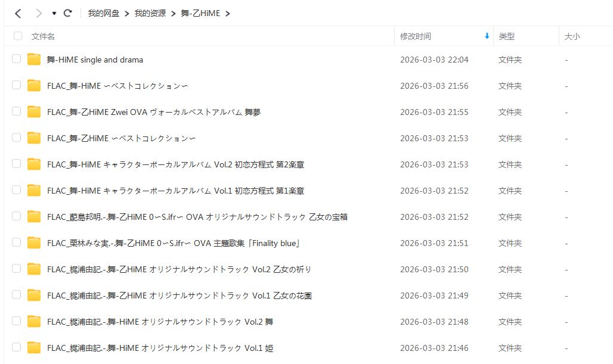Navigate to 我的资源 in the breadcrumb
The image size is (613, 364).
pyautogui.click(x=150, y=13)
